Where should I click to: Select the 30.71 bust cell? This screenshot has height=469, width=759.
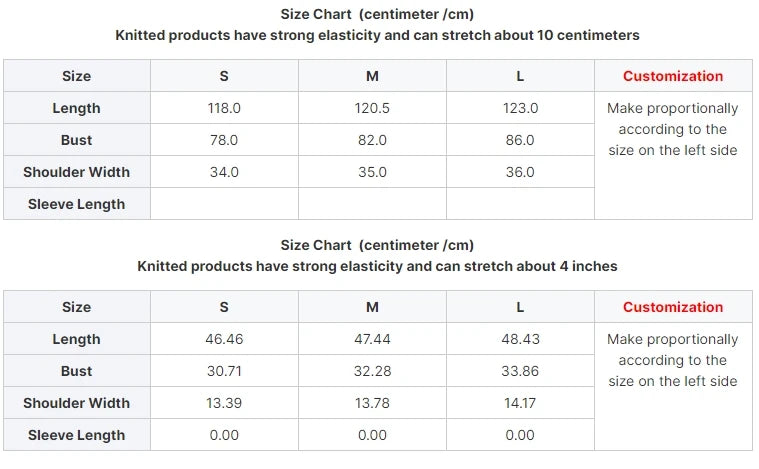(x=224, y=371)
